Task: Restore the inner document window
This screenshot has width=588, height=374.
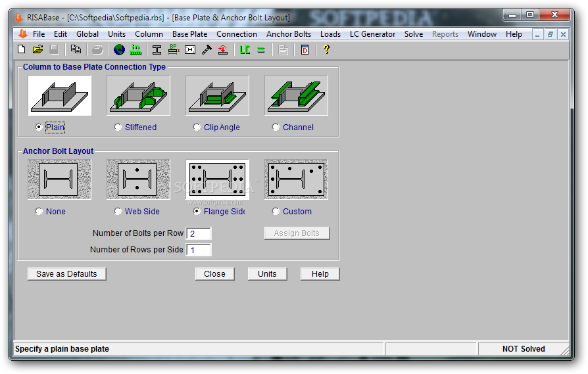Action: 550,34
